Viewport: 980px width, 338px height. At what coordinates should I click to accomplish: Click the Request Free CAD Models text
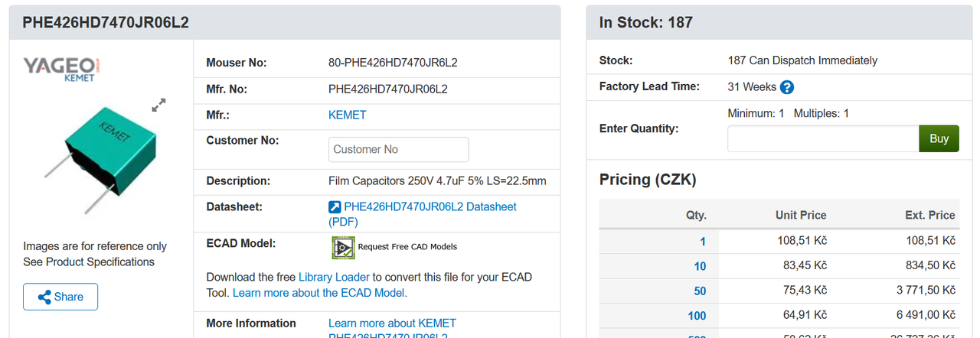[407, 246]
